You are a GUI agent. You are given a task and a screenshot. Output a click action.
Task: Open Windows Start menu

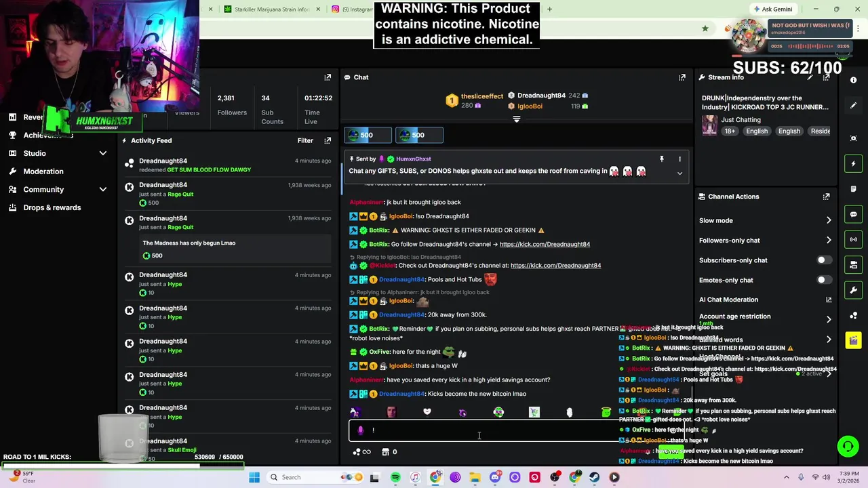(x=254, y=477)
